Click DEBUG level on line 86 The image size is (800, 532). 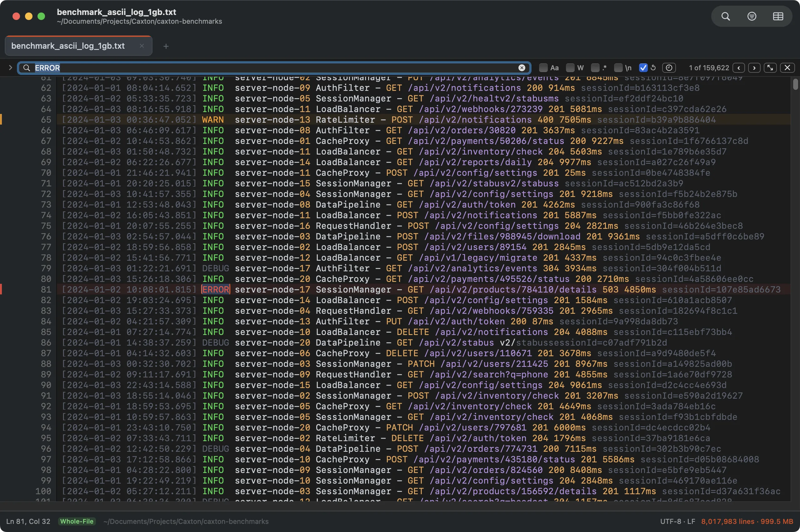click(216, 343)
